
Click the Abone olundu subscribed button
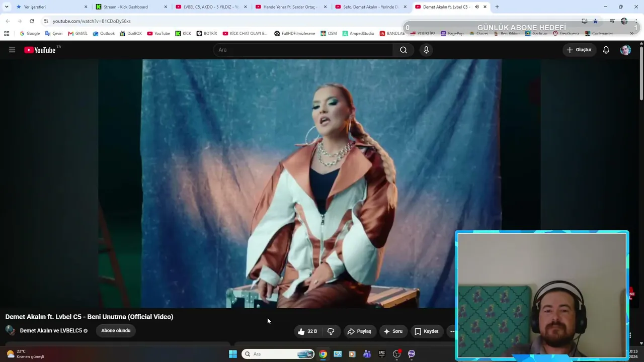pyautogui.click(x=116, y=331)
